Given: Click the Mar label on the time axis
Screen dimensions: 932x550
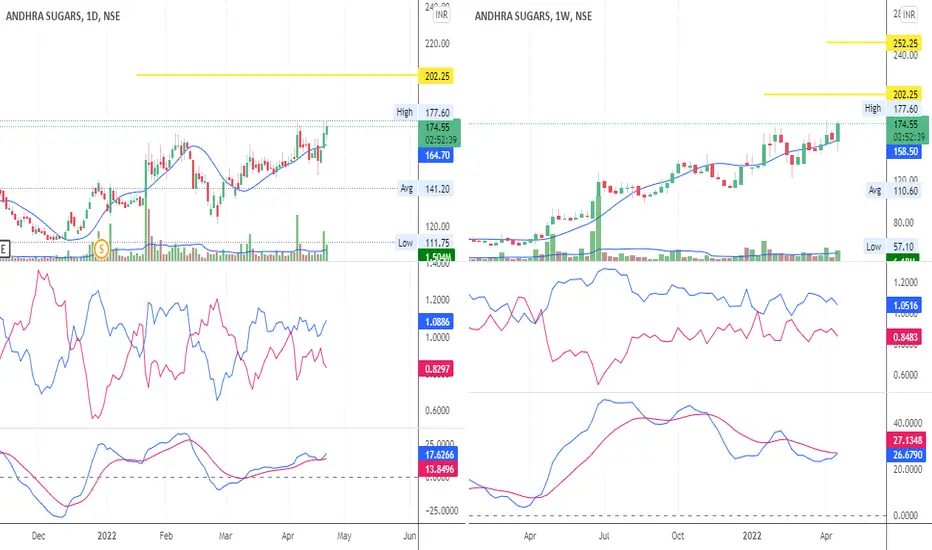Looking at the screenshot, I should (225, 536).
